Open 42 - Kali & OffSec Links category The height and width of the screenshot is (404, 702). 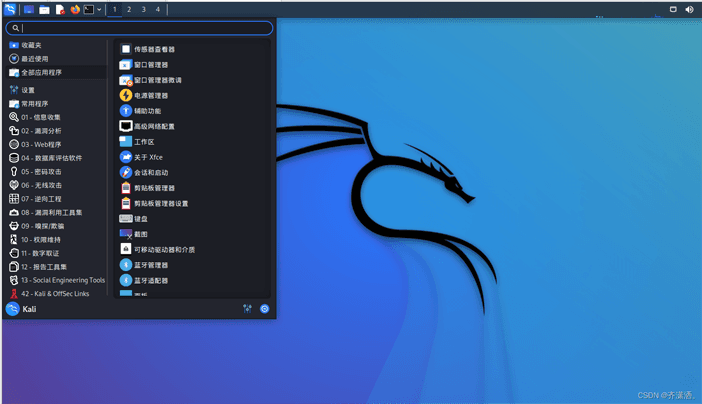tap(57, 293)
